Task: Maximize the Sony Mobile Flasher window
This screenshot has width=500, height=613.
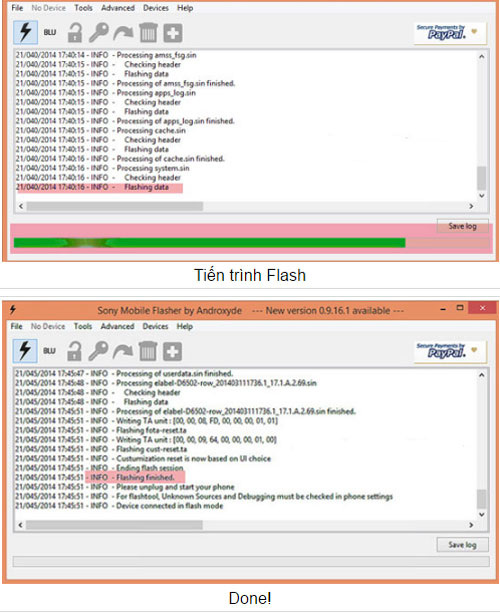Action: click(x=460, y=308)
